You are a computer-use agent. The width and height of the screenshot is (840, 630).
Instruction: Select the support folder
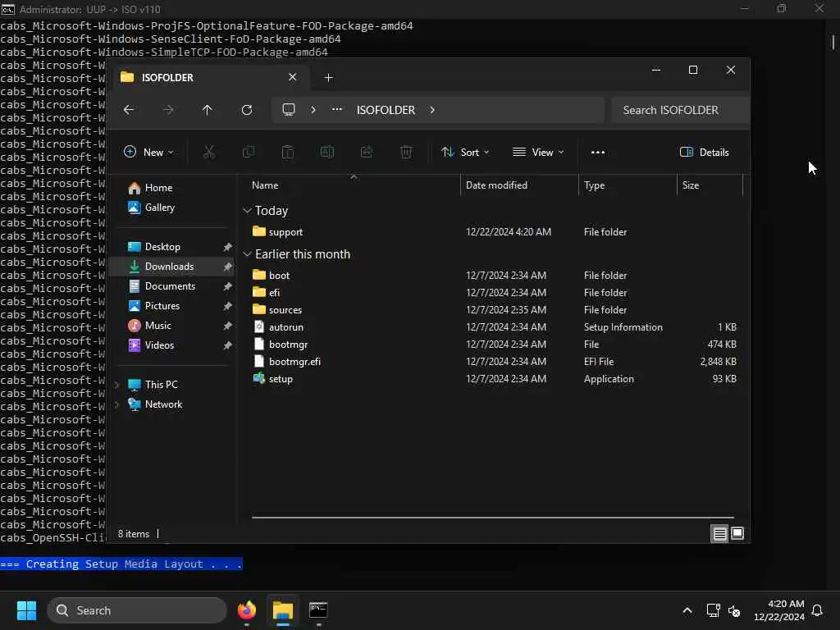click(x=494, y=232)
